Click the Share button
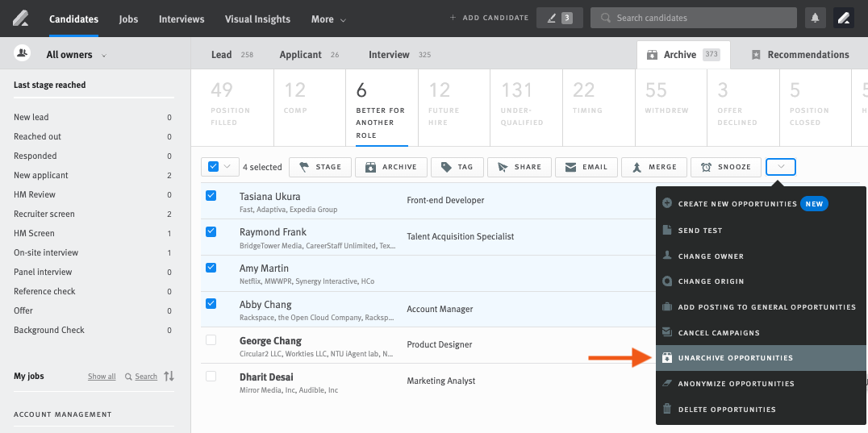 tap(520, 167)
